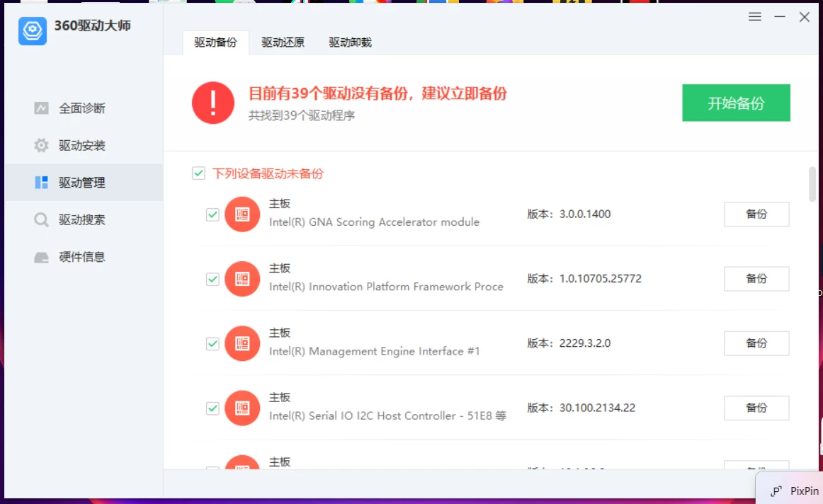Viewport: 823px width, 504px height.
Task: Click version text 3.0.0.1400
Action: [x=585, y=214]
